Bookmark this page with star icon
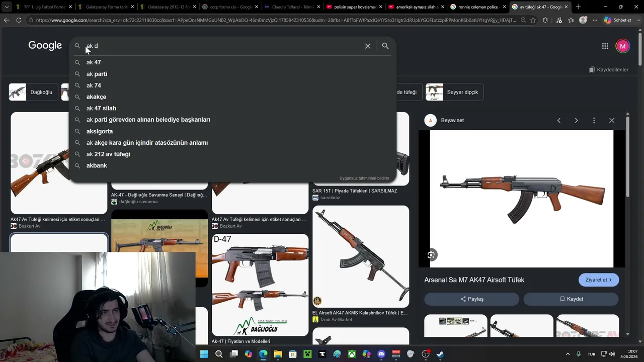Viewport: 644px width, 362px height. [x=533, y=20]
